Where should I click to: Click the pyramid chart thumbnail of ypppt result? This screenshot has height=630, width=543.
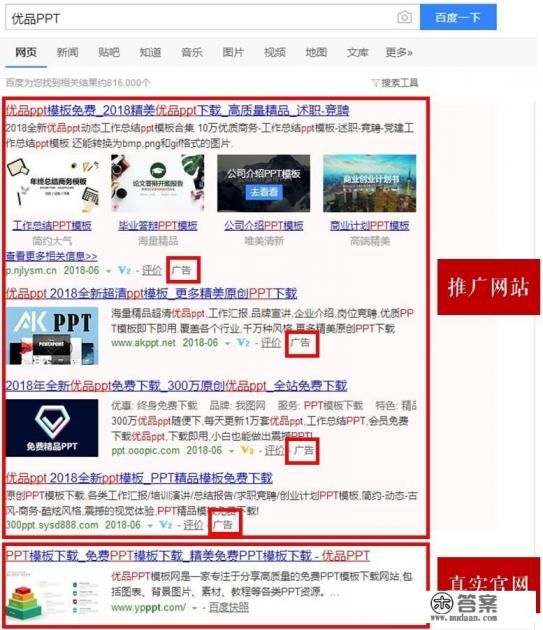tap(52, 595)
